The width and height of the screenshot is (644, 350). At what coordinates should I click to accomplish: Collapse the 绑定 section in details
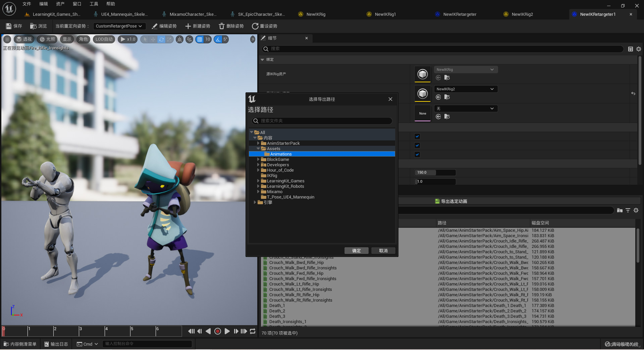pyautogui.click(x=262, y=59)
